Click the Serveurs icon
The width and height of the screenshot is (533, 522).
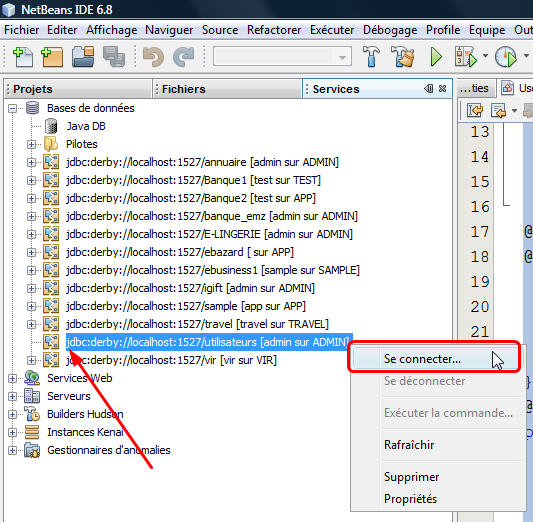[32, 396]
